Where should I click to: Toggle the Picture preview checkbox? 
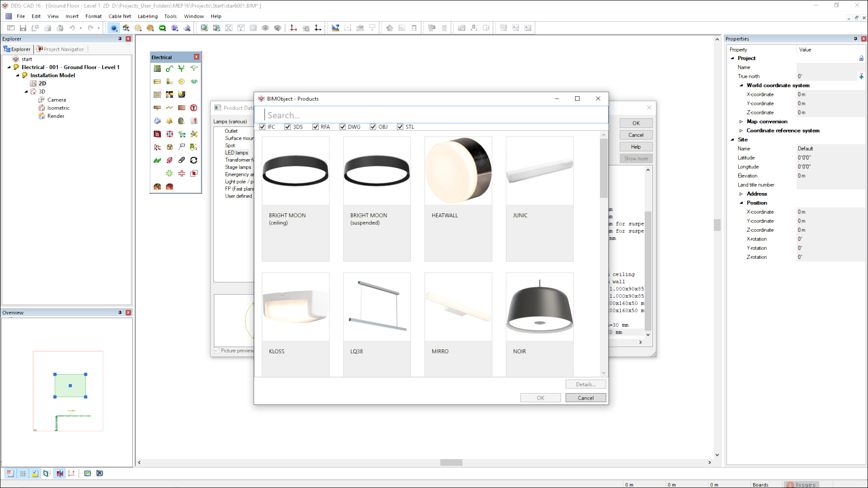tap(217, 351)
